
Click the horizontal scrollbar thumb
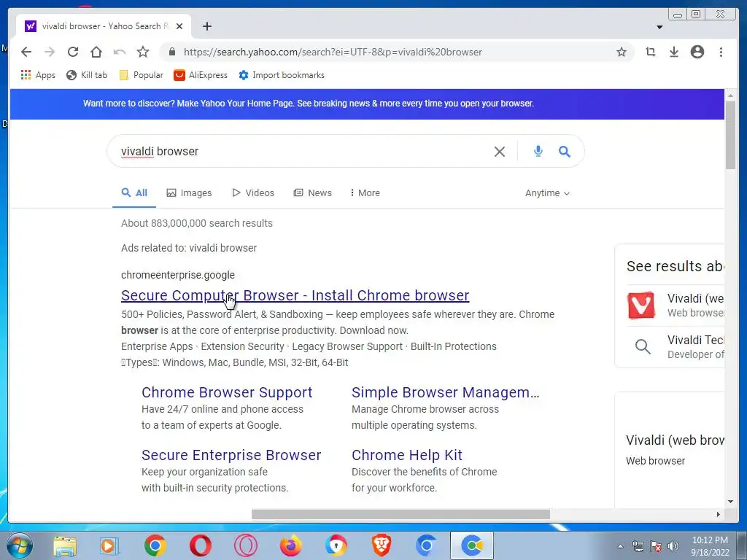(x=400, y=514)
